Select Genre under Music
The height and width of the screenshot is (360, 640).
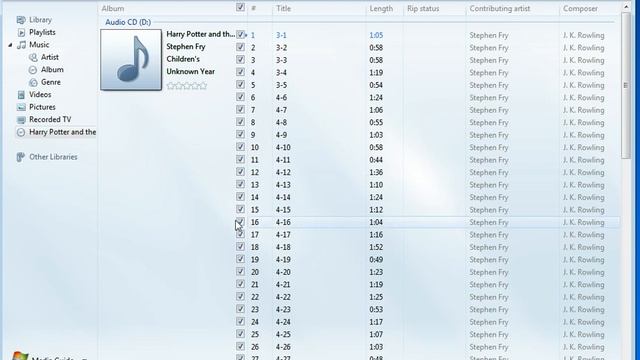point(51,82)
